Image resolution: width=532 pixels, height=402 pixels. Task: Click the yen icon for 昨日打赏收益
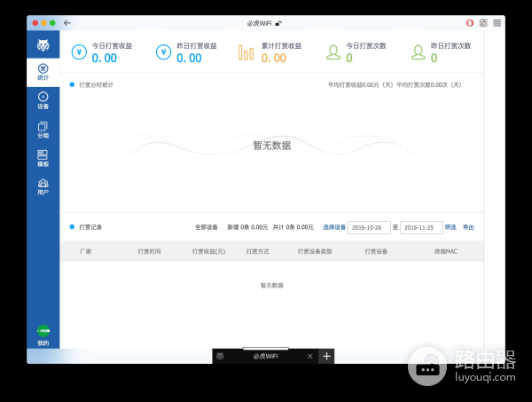click(163, 52)
